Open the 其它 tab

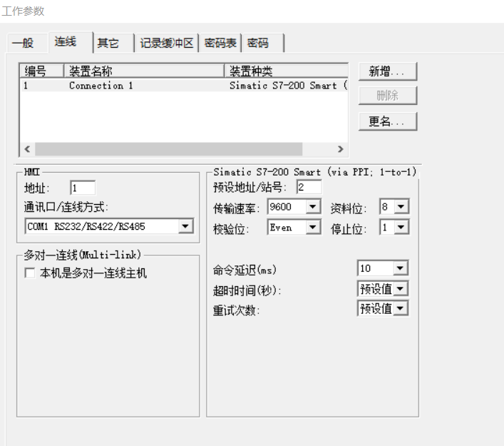(108, 43)
